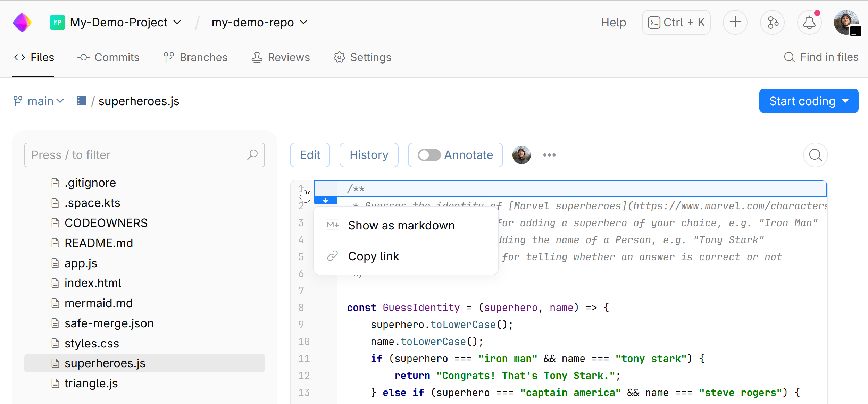Open the Ctrl + K command palette
The width and height of the screenshot is (868, 404).
(x=676, y=22)
